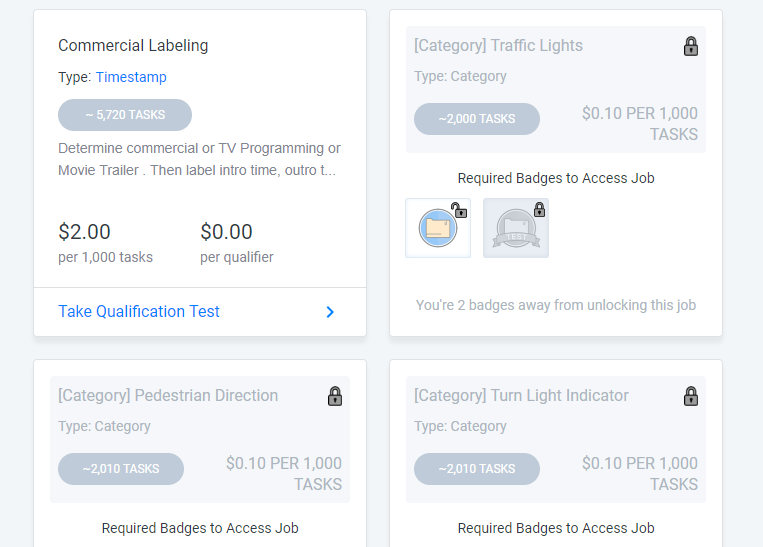Open the [Category] Traffic Lights job title

(x=498, y=46)
